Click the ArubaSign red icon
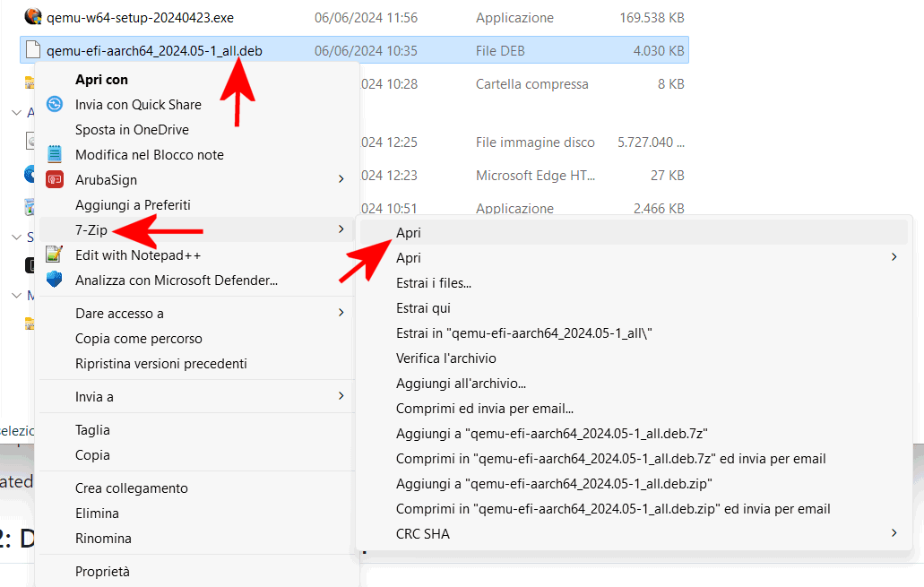 click(55, 180)
